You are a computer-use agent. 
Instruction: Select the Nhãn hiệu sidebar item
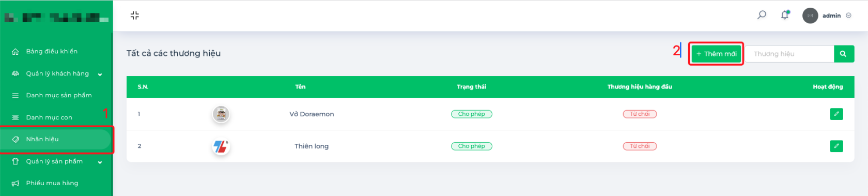pyautogui.click(x=56, y=139)
